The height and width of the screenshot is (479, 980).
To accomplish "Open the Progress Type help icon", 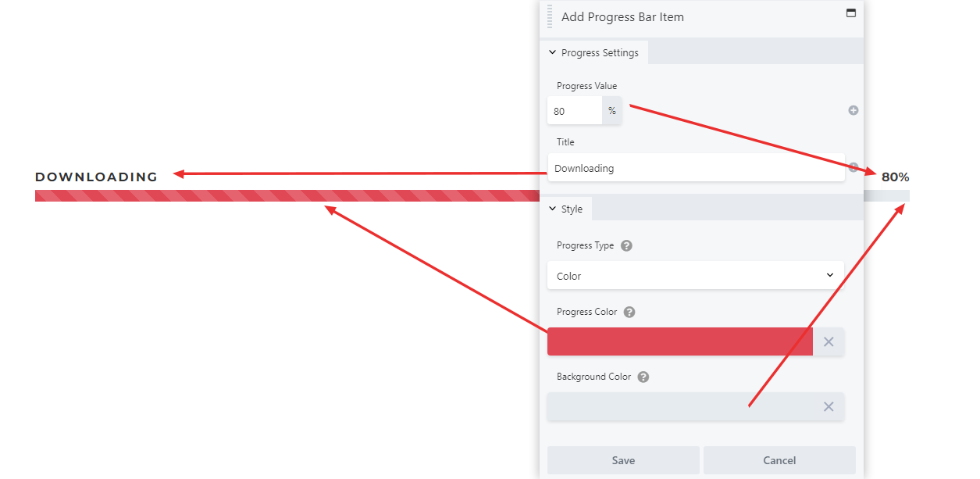I will (626, 245).
